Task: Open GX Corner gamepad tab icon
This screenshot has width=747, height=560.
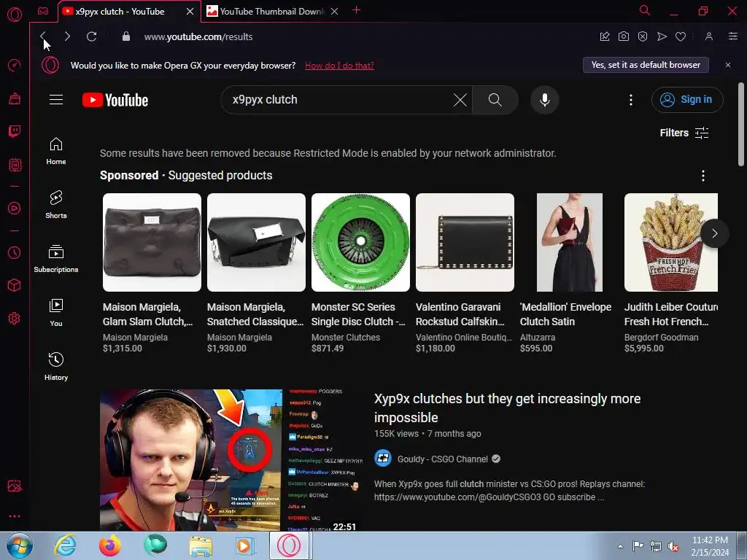Action: click(x=43, y=11)
